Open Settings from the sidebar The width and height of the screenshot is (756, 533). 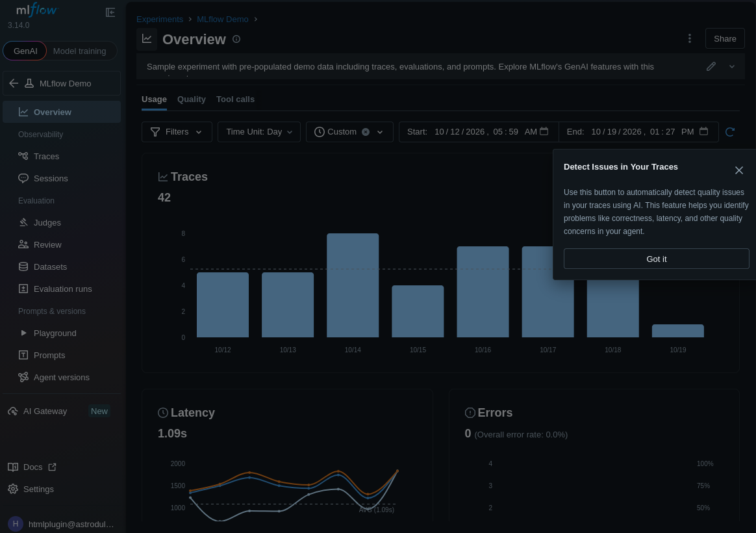(31, 489)
